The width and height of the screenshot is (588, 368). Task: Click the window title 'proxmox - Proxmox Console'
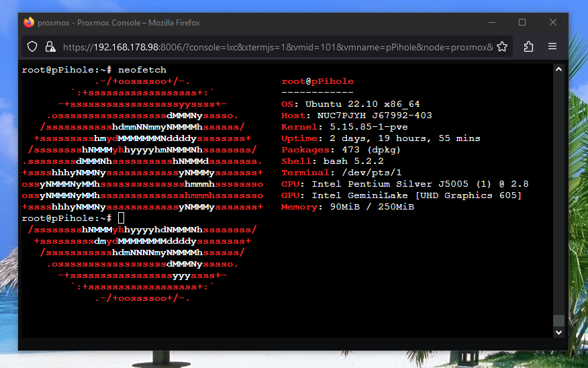119,23
